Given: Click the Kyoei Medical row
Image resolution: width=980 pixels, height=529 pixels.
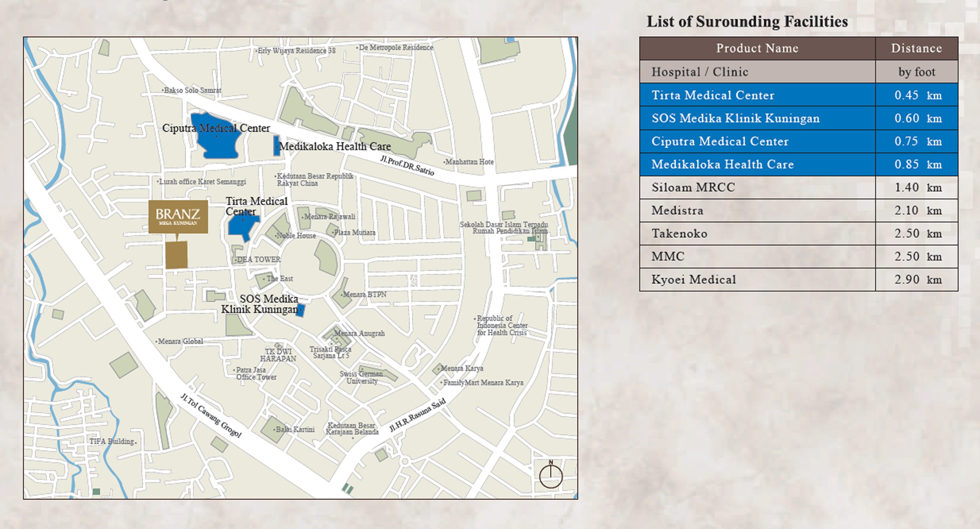Looking at the screenshot, I should coord(799,279).
